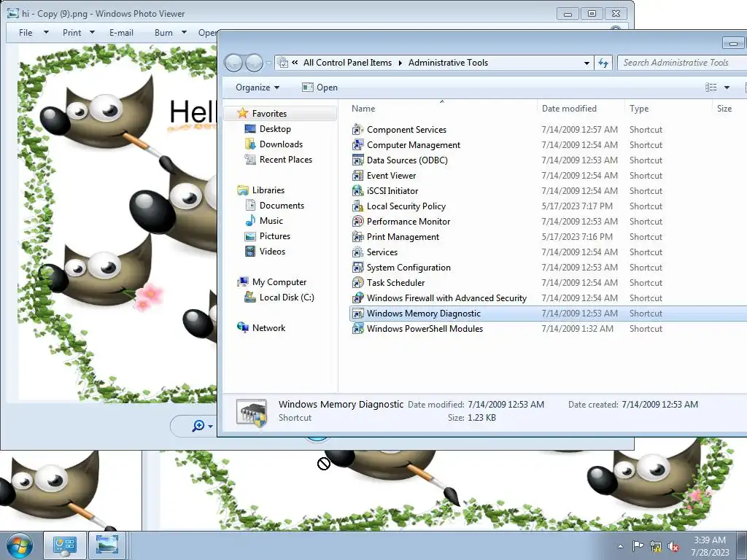This screenshot has height=560, width=747.
Task: Select the iSCSI Initiator icon
Action: click(357, 190)
